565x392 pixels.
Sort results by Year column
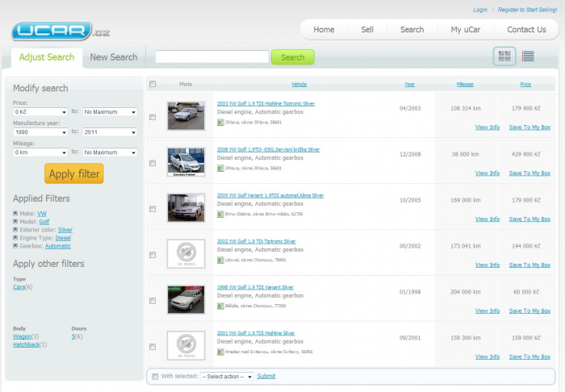tap(410, 84)
